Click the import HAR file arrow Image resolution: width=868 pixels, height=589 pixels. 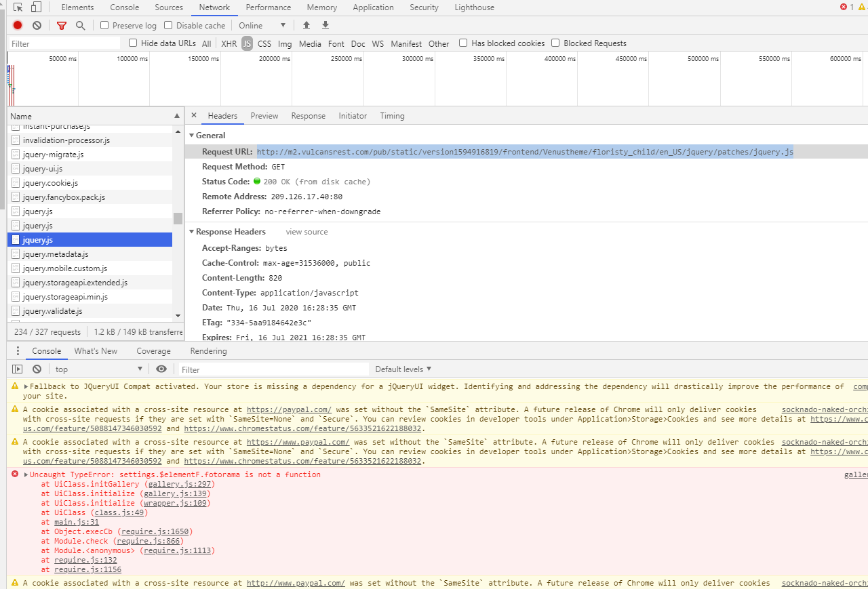(x=307, y=25)
